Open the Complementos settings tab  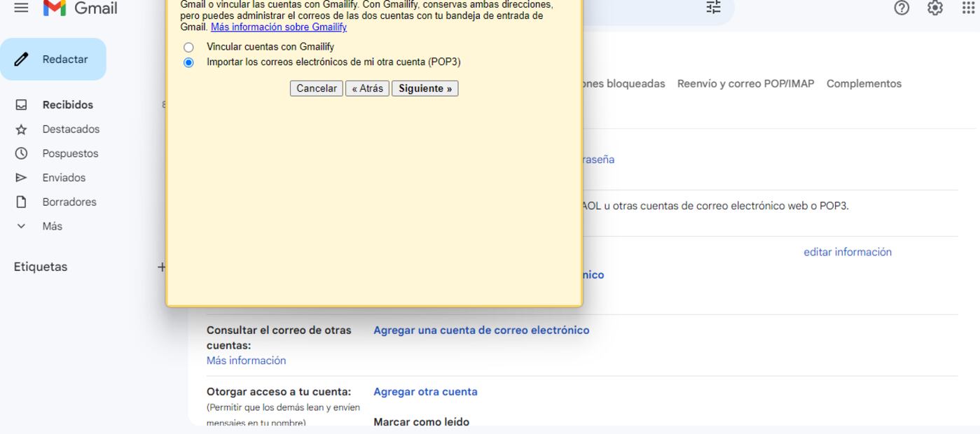[864, 83]
